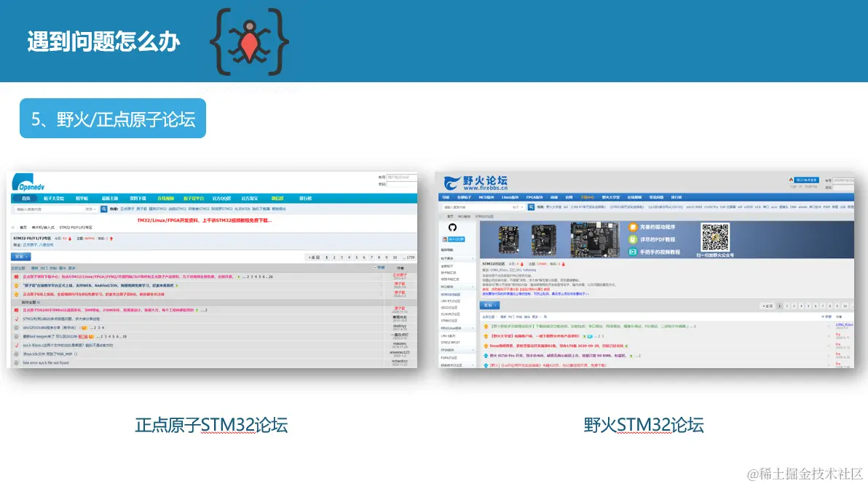Toggle 新窗 checkbox in 野火 thread list
Viewport: 868px width, 486px height.
tap(823, 316)
